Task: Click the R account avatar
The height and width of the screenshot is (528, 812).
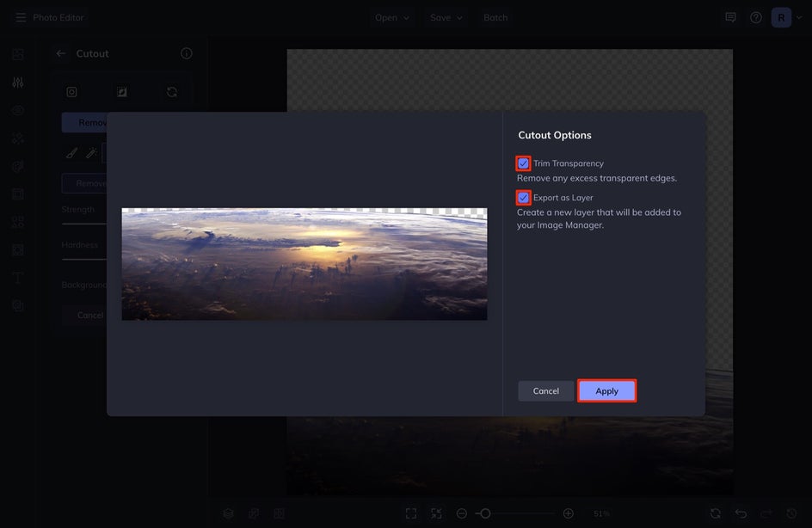Action: pos(781,17)
